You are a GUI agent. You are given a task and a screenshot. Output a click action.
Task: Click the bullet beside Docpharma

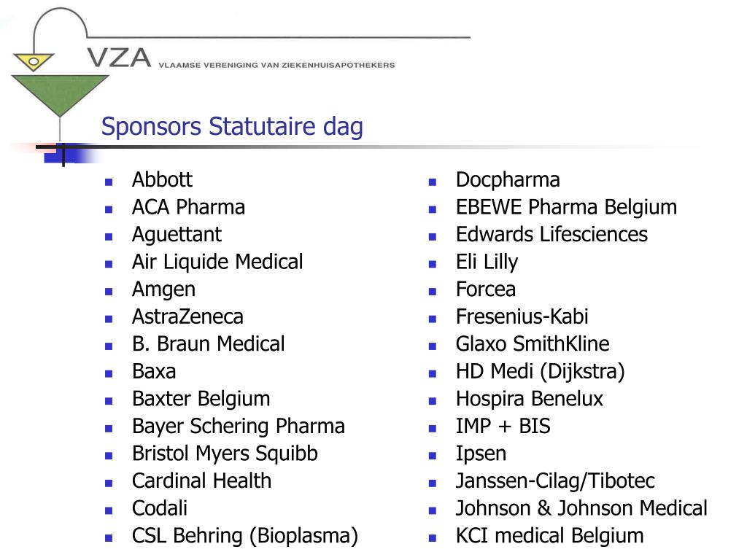pos(433,182)
